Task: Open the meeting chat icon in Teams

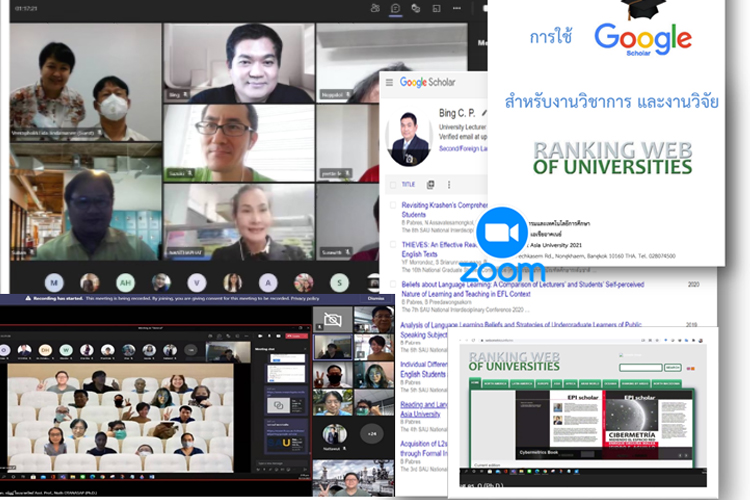Action: [396, 8]
